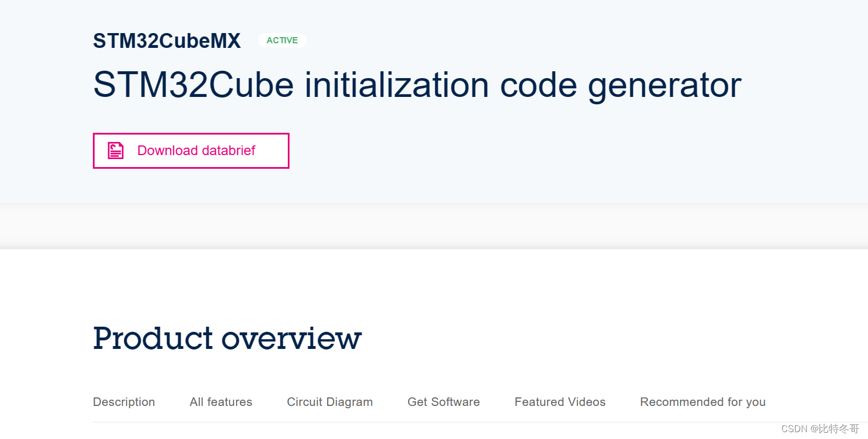The image size is (868, 439).
Task: Click the databrief document icon
Action: pyautogui.click(x=116, y=151)
